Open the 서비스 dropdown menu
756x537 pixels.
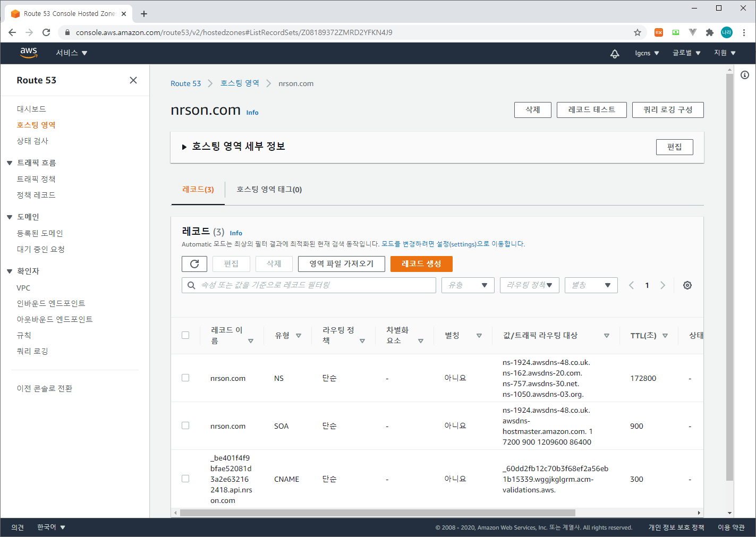pos(72,53)
